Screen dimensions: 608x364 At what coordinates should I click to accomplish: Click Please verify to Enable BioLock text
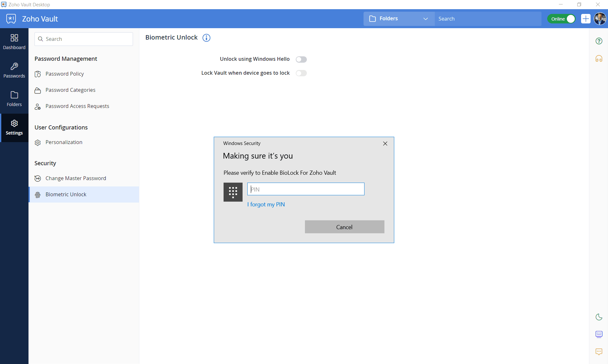tap(280, 173)
